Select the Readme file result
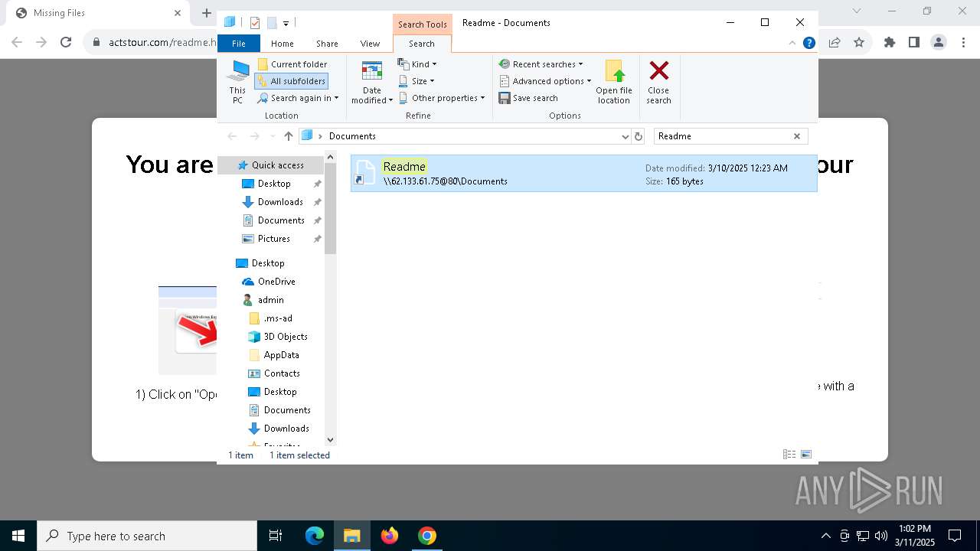The width and height of the screenshot is (980, 551). (x=584, y=174)
